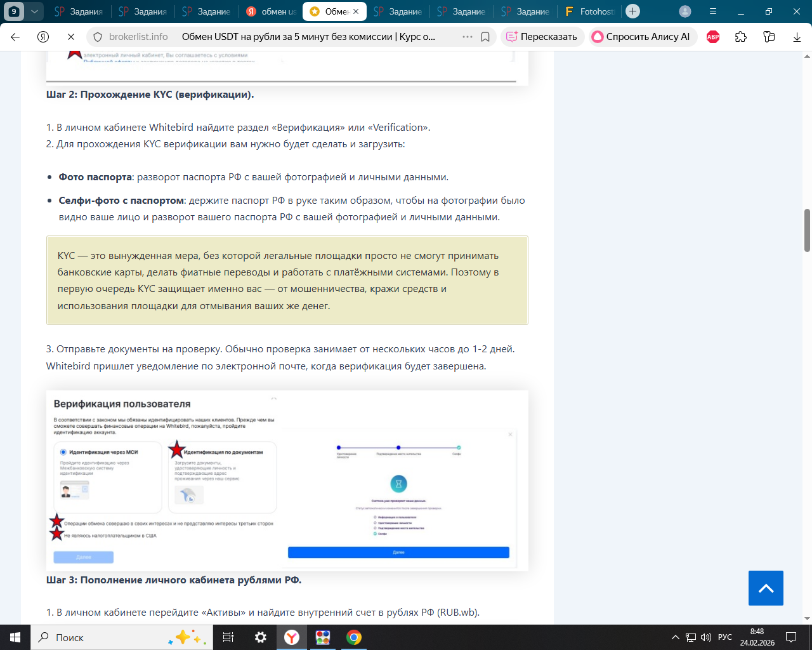Click heading 'Шаг 2: Прохождение KYC (верификации).'
The image size is (812, 650).
pos(150,95)
